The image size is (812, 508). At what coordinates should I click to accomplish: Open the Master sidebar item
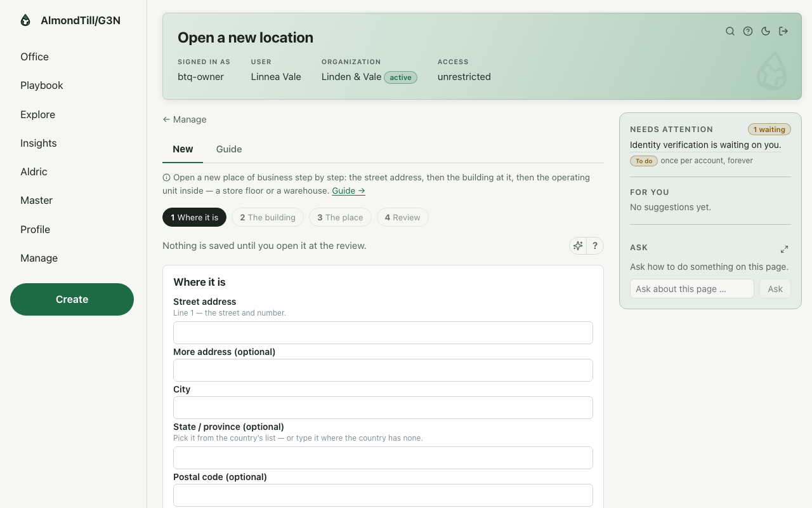(x=36, y=200)
